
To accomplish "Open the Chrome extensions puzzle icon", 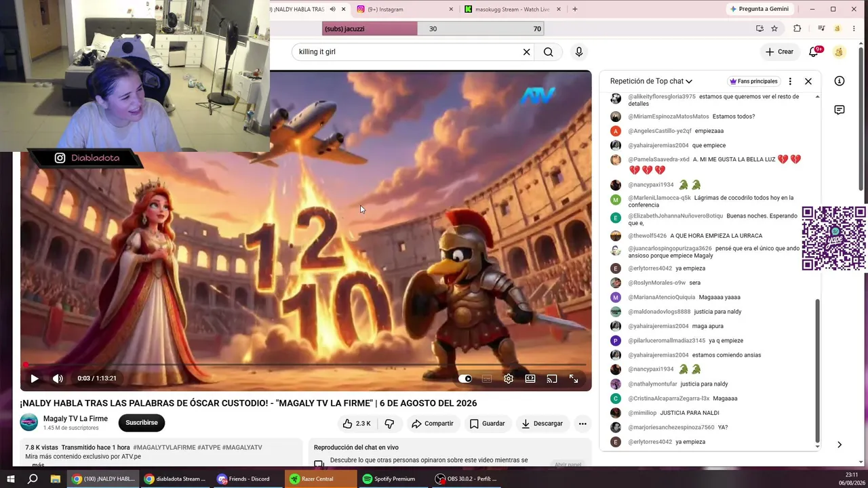I will pyautogui.click(x=797, y=28).
